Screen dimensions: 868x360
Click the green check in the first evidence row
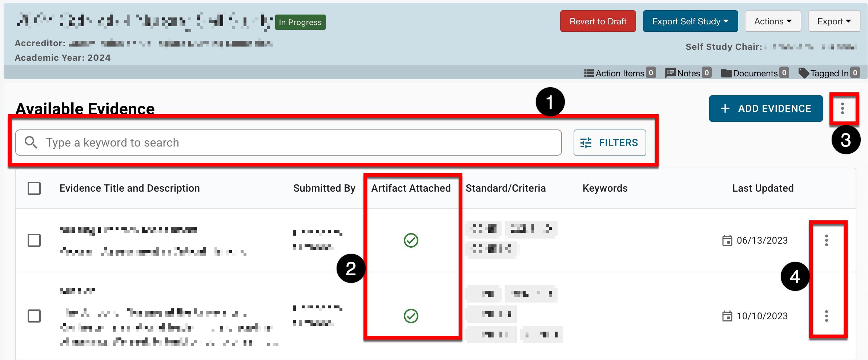pos(411,240)
